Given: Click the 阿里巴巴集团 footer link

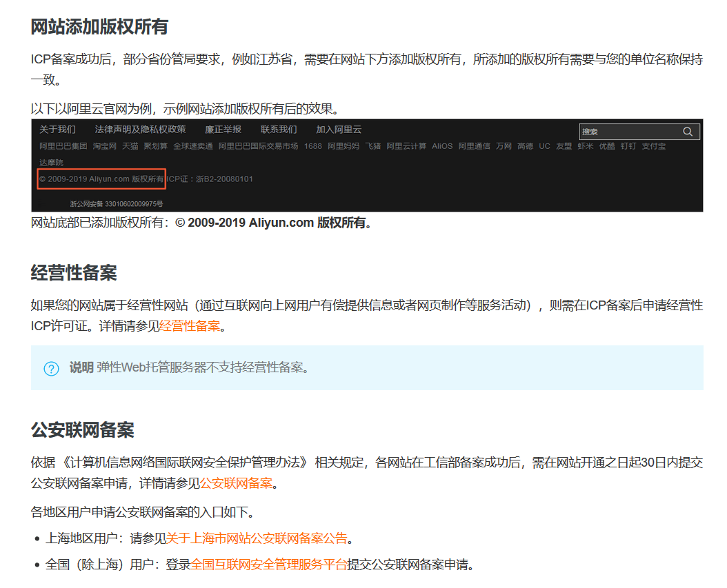Looking at the screenshot, I should coord(63,146).
